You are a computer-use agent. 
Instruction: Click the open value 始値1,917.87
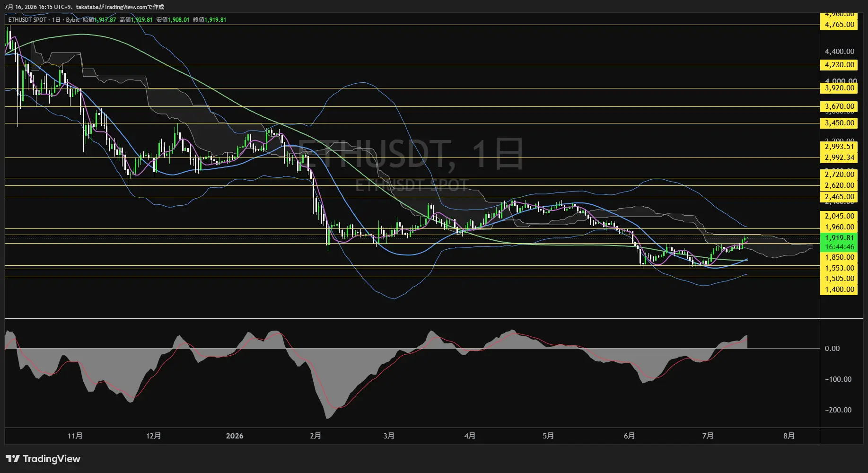tap(99, 20)
